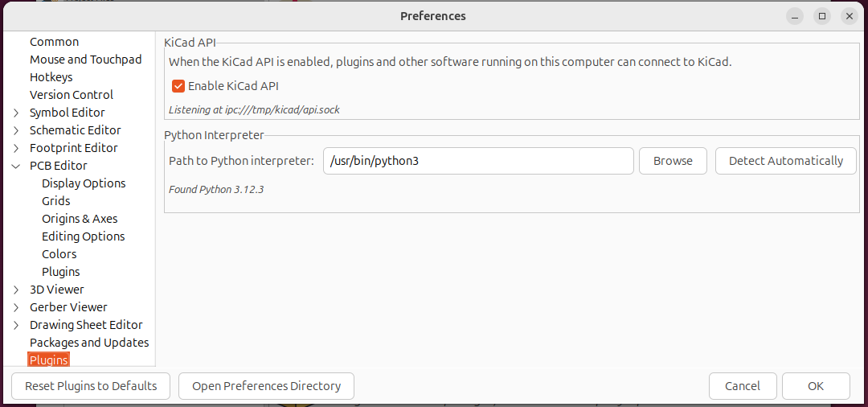Open the PCB Editor Colors page
868x407 pixels.
pyautogui.click(x=59, y=254)
